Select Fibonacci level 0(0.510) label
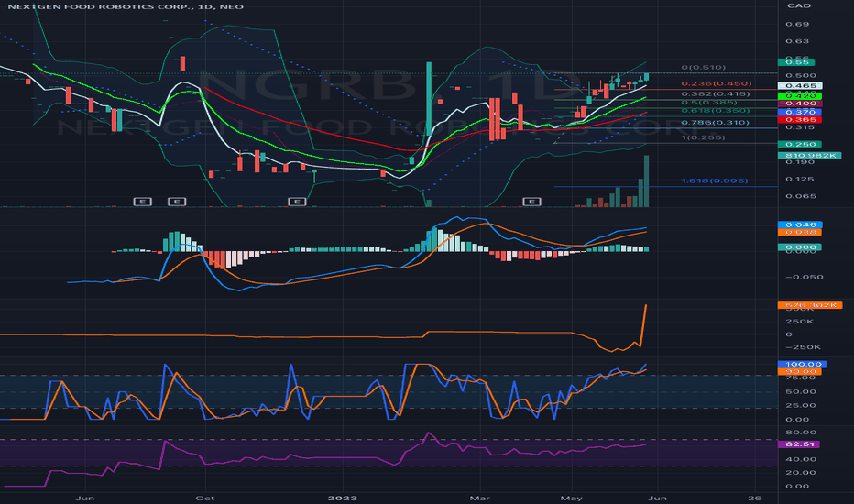854x504 pixels. coord(703,67)
